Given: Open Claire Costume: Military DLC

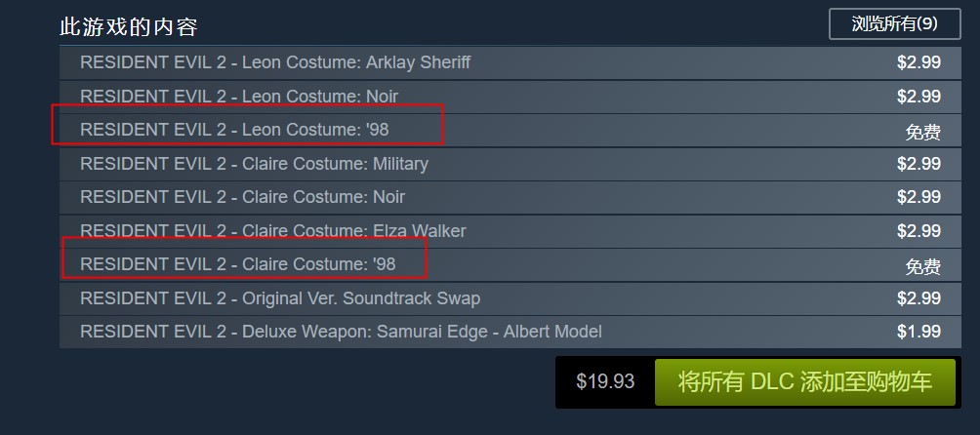Looking at the screenshot, I should tap(510, 164).
